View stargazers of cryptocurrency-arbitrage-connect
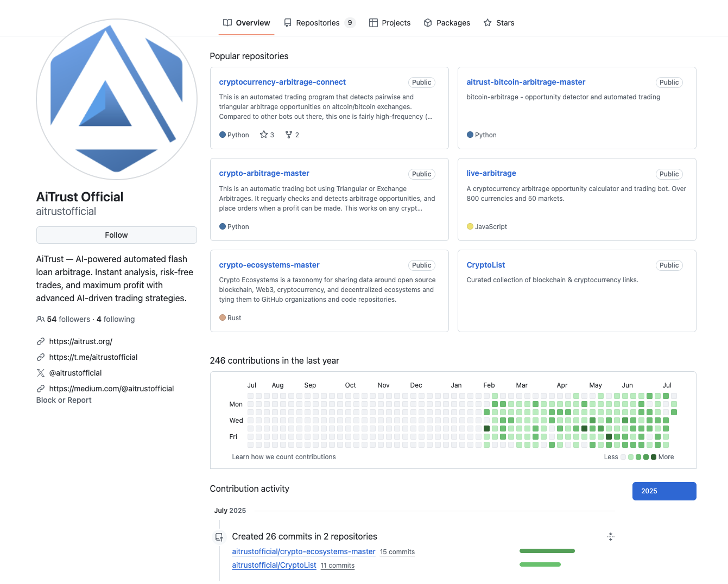Image resolution: width=728 pixels, height=584 pixels. click(x=267, y=135)
